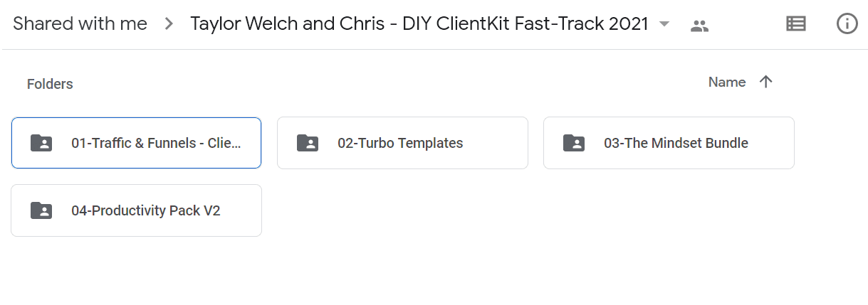Click the shared people icon beside folder title
Viewport: 868px width, 305px height.
[x=699, y=26]
